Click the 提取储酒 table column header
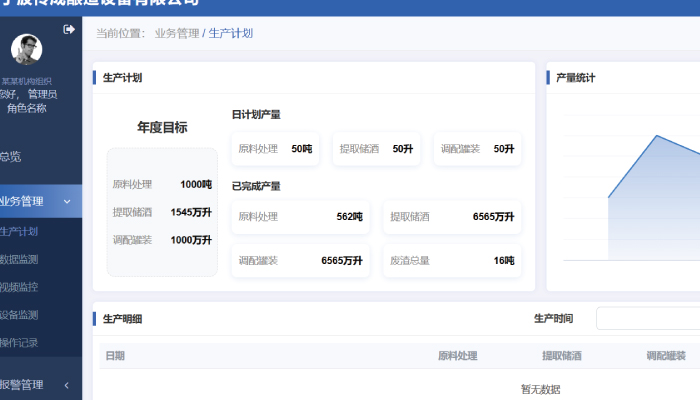Image resolution: width=700 pixels, height=400 pixels. [x=562, y=356]
